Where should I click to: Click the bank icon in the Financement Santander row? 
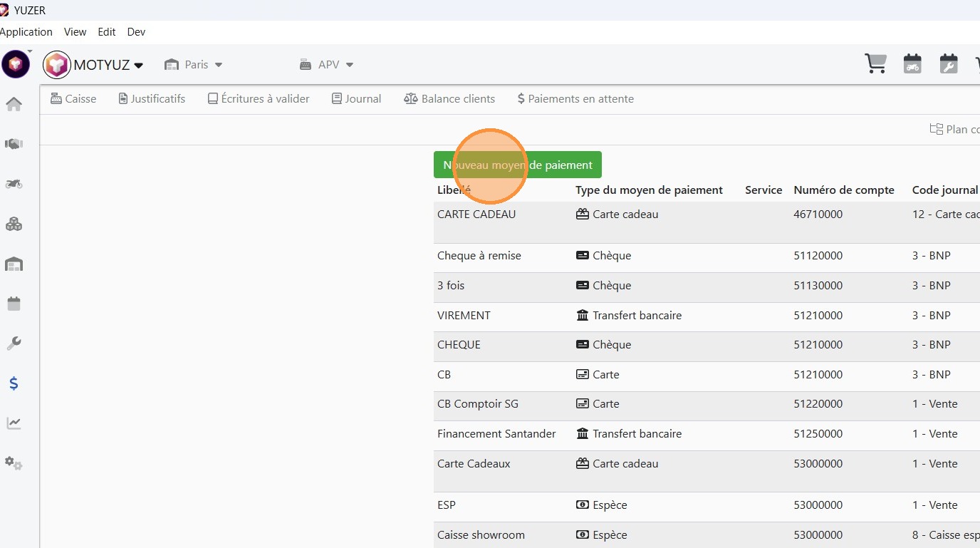(x=583, y=433)
